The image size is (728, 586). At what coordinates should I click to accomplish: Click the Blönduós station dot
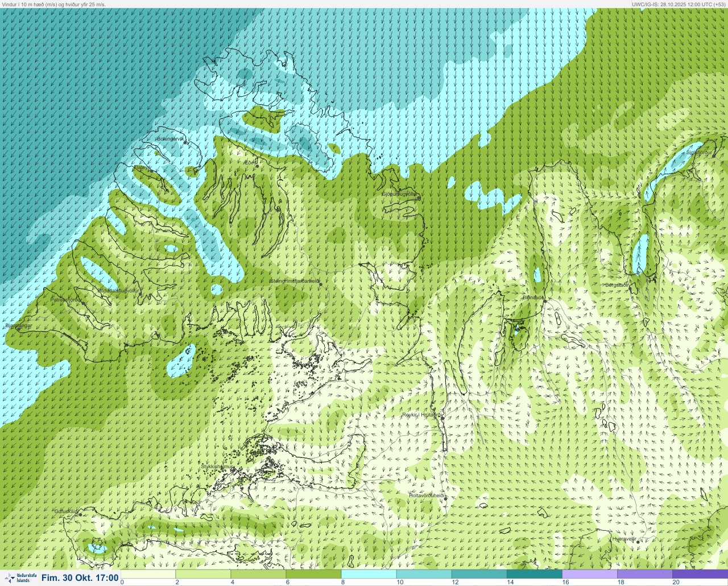coord(545,300)
